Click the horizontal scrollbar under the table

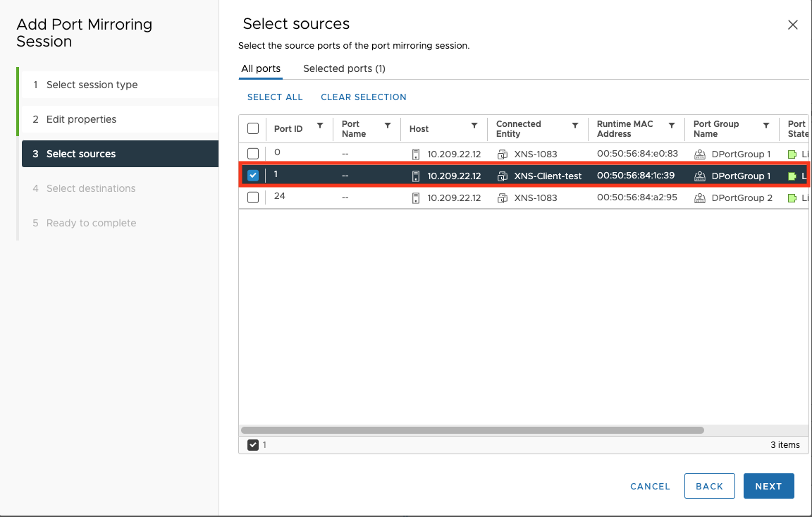coord(472,430)
